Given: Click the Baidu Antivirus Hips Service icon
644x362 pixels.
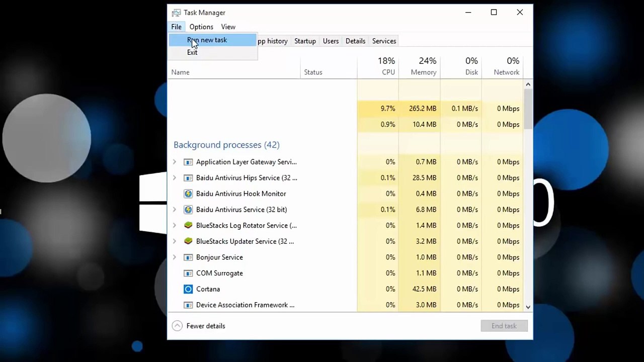Looking at the screenshot, I should (188, 178).
